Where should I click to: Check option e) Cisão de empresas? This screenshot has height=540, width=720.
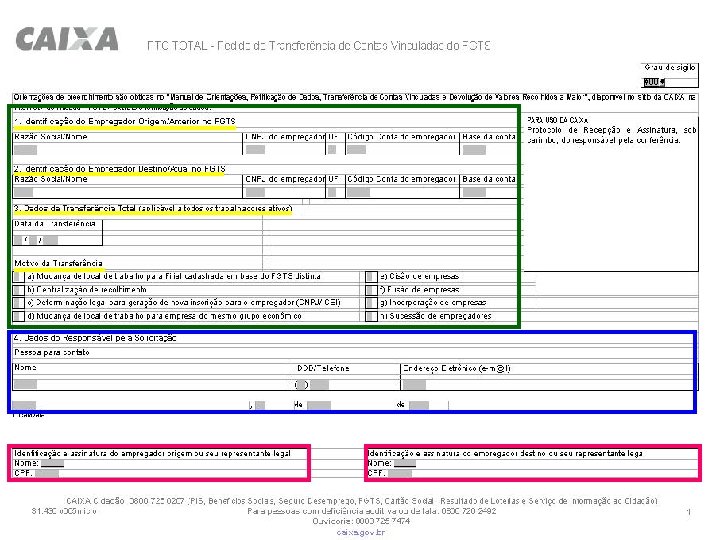click(371, 277)
